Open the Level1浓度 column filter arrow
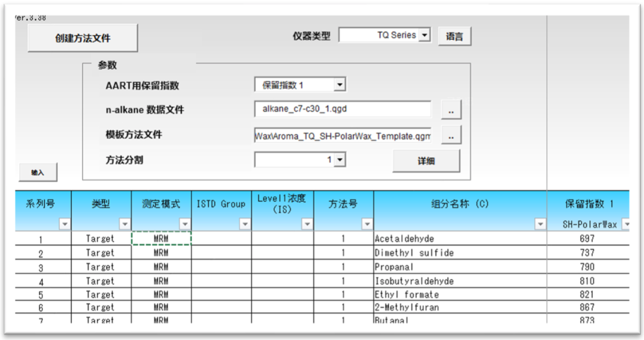 coord(307,224)
